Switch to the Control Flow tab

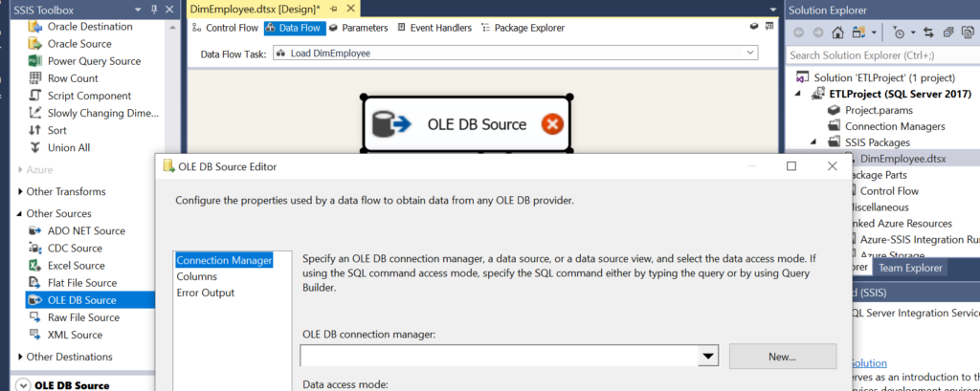tap(225, 28)
